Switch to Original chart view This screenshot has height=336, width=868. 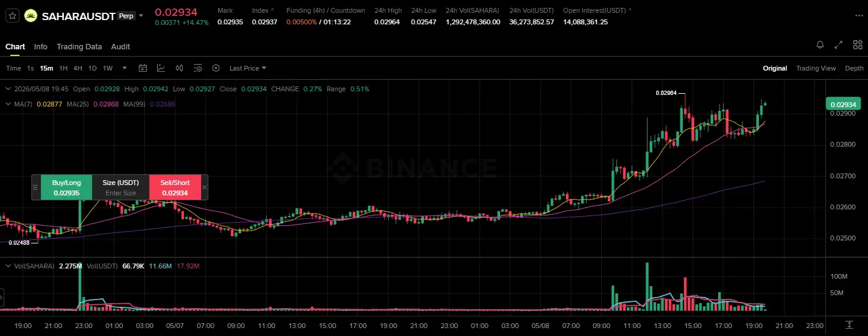[x=775, y=68]
